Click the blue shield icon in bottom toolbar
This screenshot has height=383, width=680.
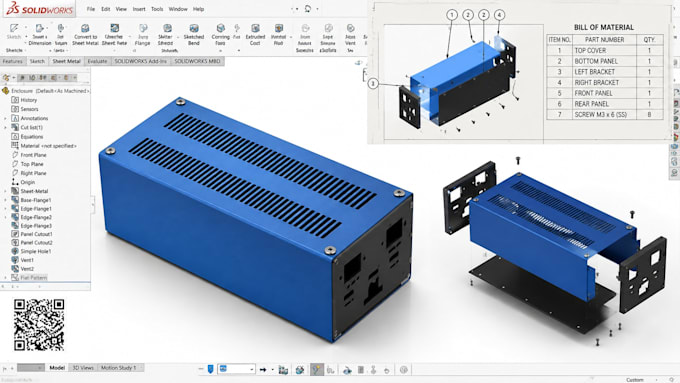click(210, 369)
